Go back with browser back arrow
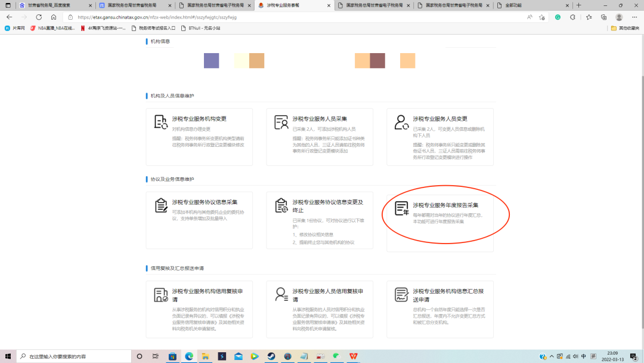This screenshot has width=644, height=363. pos(10,17)
